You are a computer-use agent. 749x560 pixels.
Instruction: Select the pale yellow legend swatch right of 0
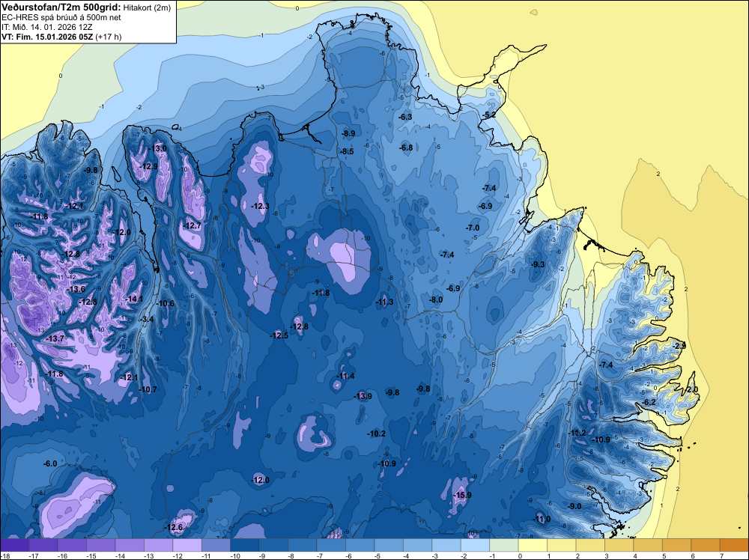[x=533, y=545]
